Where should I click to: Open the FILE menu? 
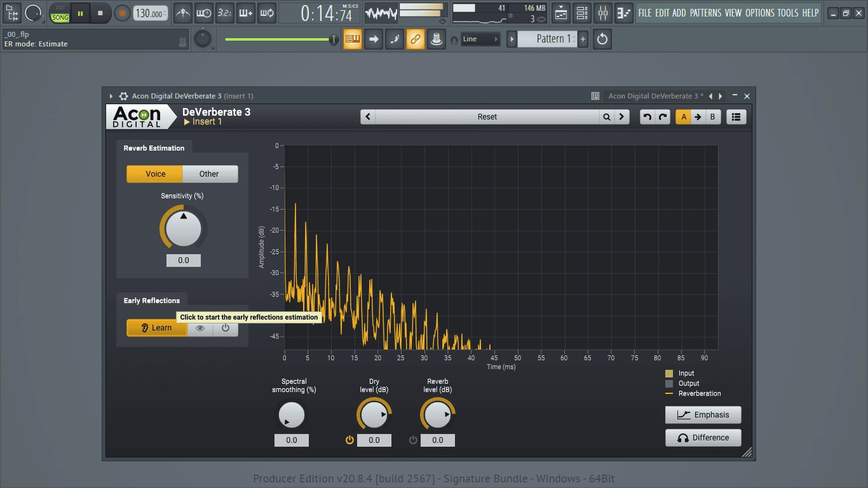(645, 13)
